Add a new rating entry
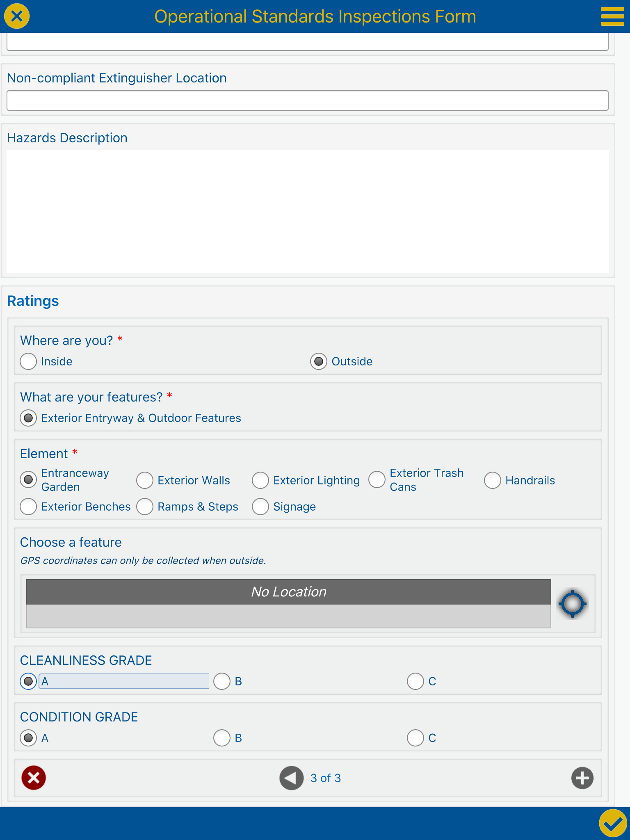Viewport: 630px width, 840px height. pos(582,778)
